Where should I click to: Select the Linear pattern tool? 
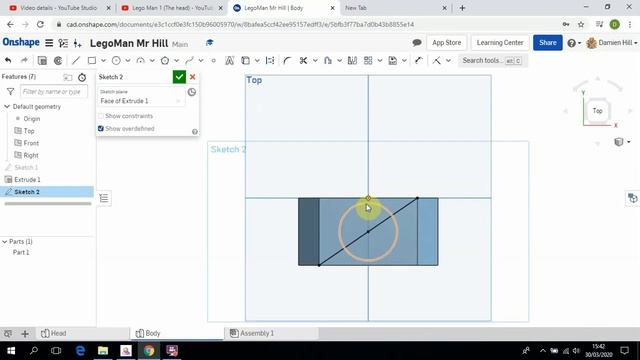(368, 60)
